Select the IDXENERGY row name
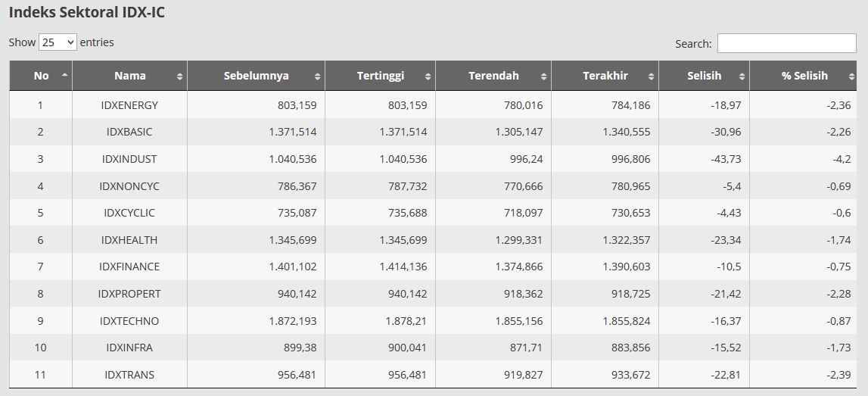This screenshot has width=868, height=396. tap(129, 105)
